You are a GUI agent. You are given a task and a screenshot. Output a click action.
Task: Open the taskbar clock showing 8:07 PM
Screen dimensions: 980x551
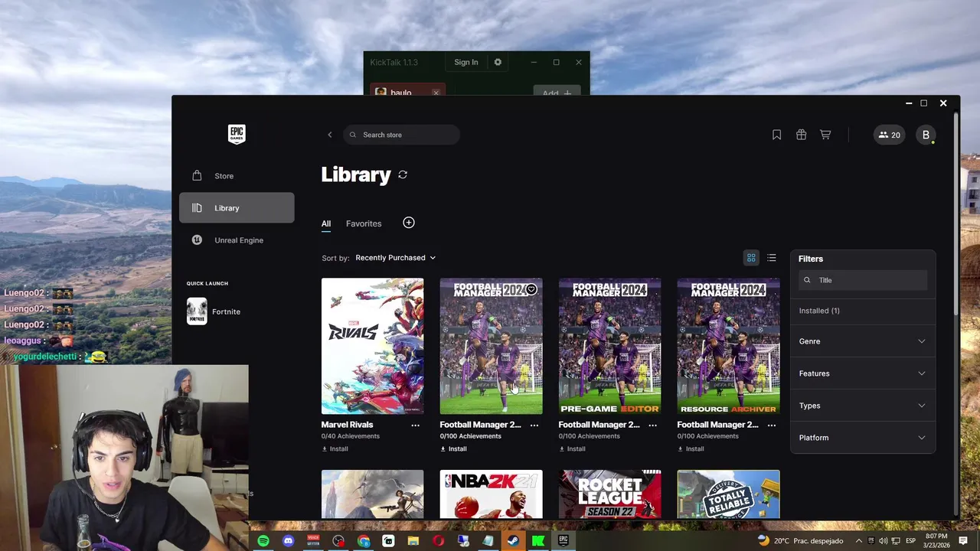(x=936, y=540)
